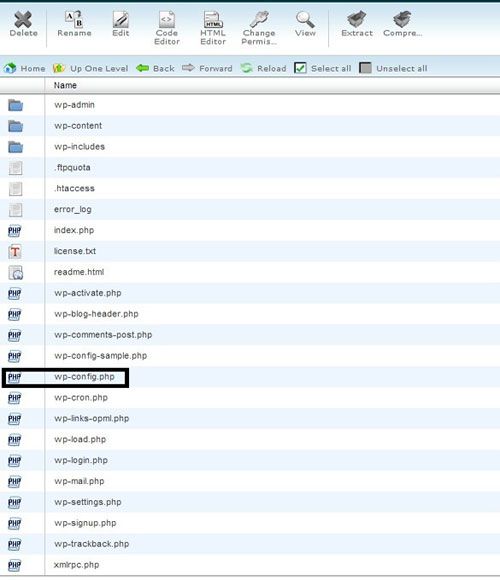Click the wp-config-sample.php PHP icon
The height and width of the screenshot is (580, 500).
pos(14,357)
